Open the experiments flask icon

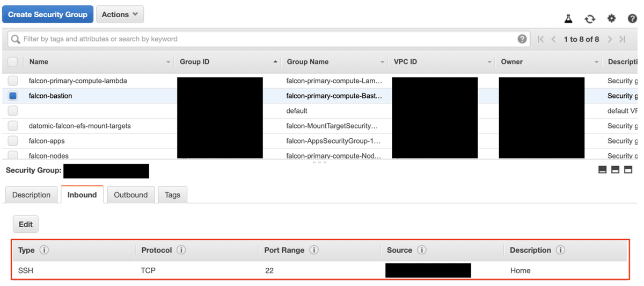568,18
